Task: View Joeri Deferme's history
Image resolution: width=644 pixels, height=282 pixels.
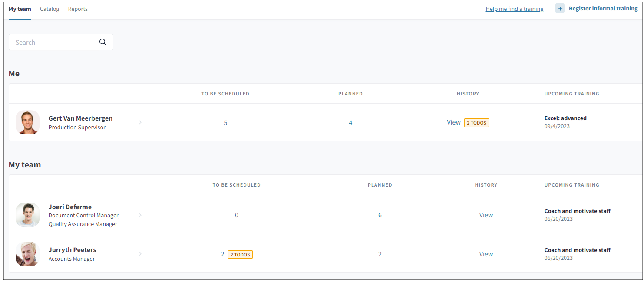Action: [x=486, y=215]
